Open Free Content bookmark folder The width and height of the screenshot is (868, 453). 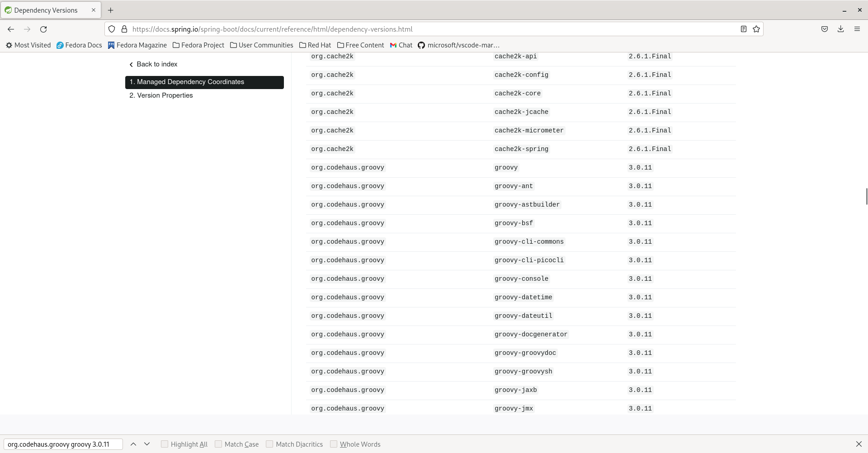pyautogui.click(x=361, y=45)
